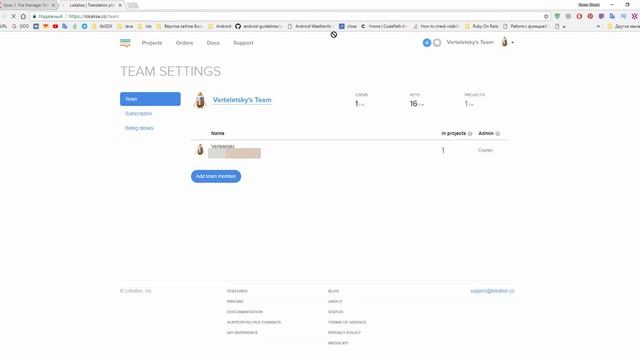Open Support in the top navigation
Screen dimensions: 640x360
(243, 43)
